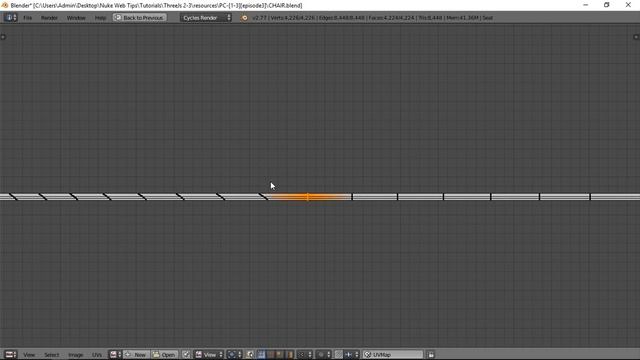Viewport: 640px width, 360px height.
Task: Click the scene statistics text showing Verts and Faces
Action: coord(373,18)
